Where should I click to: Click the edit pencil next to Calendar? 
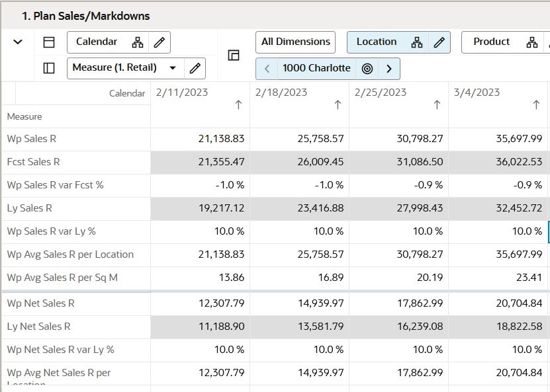160,42
